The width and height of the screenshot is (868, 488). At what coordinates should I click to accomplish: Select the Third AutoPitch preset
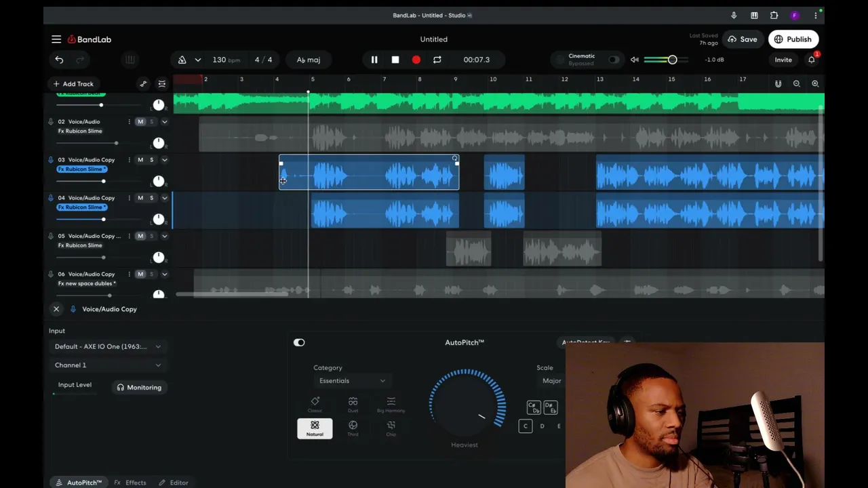(353, 428)
